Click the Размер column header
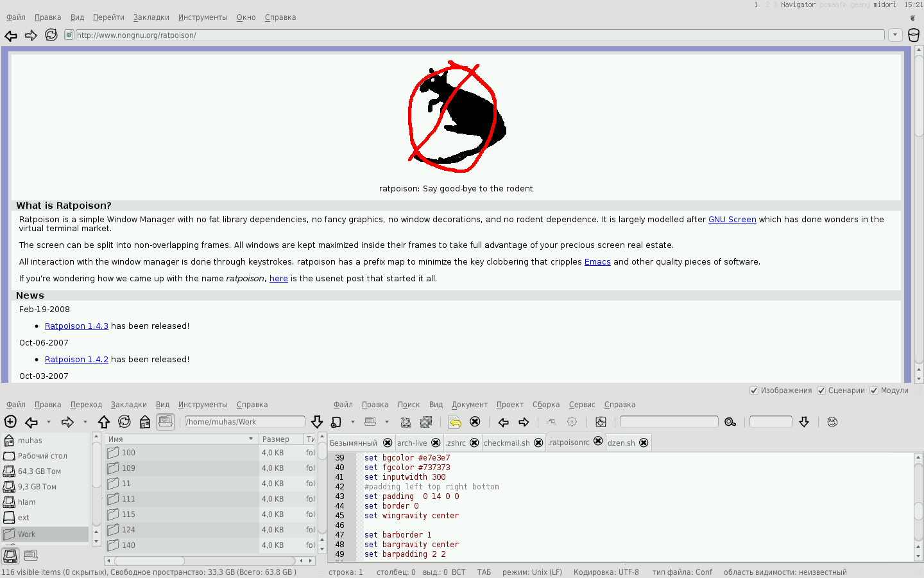The height and width of the screenshot is (578, 924). click(280, 439)
